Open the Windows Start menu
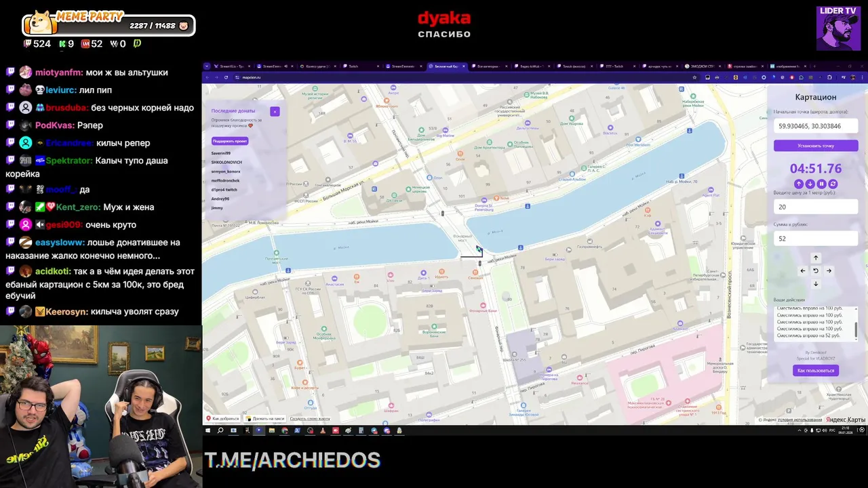Viewport: 868px width, 488px height. [x=208, y=430]
